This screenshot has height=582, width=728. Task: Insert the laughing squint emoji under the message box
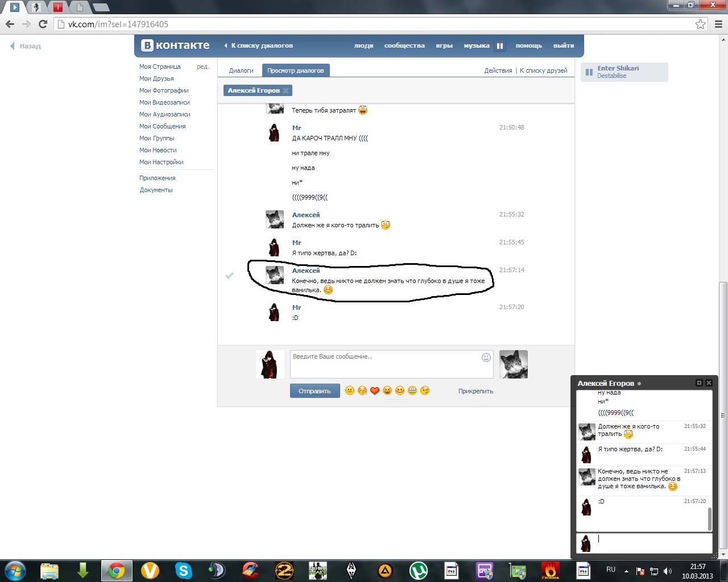coord(387,390)
